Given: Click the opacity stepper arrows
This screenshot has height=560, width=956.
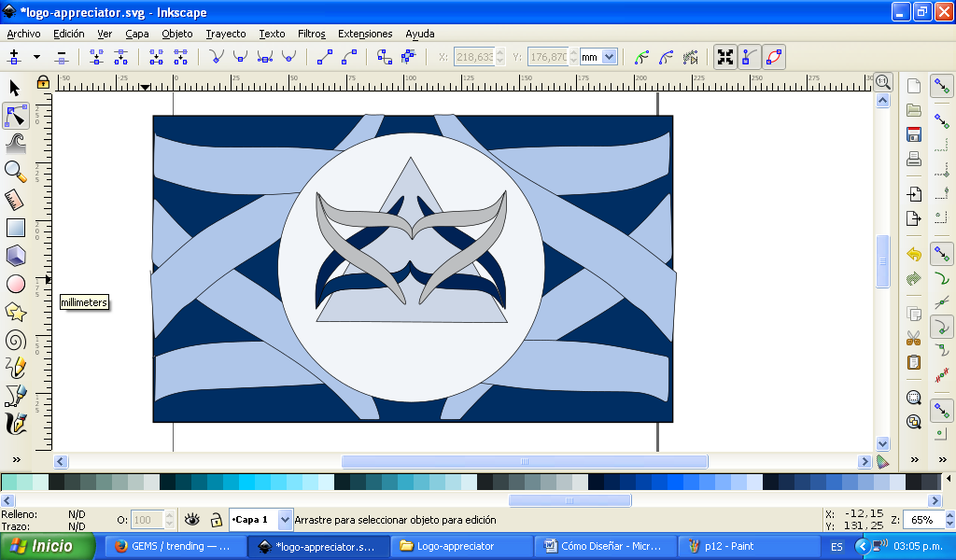Looking at the screenshot, I should pyautogui.click(x=170, y=520).
